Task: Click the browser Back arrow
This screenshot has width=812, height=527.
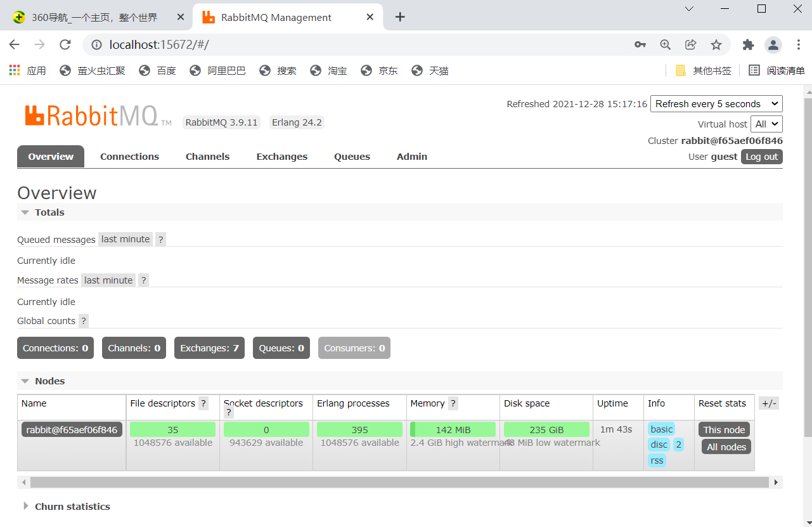Action: (x=15, y=44)
